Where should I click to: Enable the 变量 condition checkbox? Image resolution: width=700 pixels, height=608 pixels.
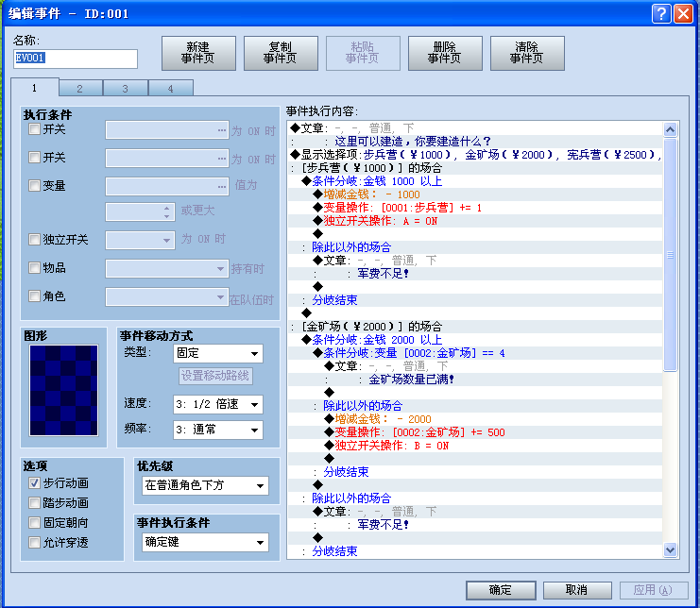34,186
